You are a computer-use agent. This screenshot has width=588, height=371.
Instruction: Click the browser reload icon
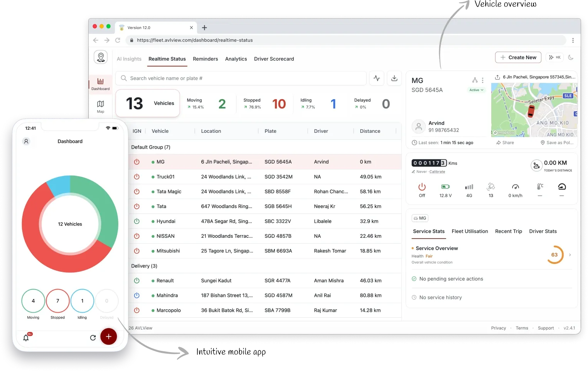tap(118, 40)
